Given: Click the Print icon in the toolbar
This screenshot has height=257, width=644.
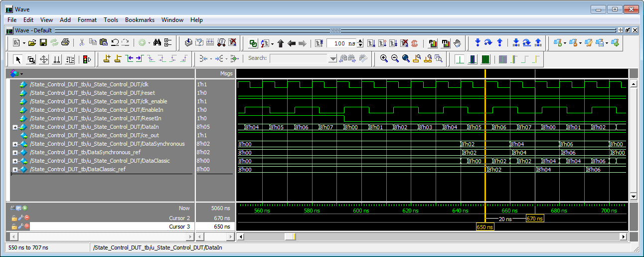Looking at the screenshot, I should (65, 43).
